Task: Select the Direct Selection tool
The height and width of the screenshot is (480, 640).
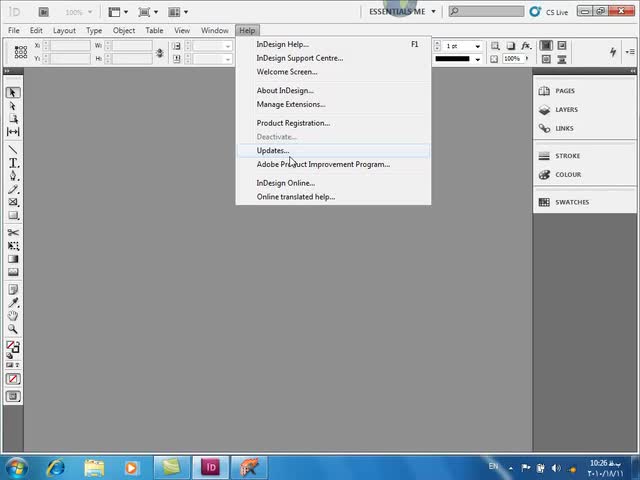Action: pyautogui.click(x=13, y=106)
